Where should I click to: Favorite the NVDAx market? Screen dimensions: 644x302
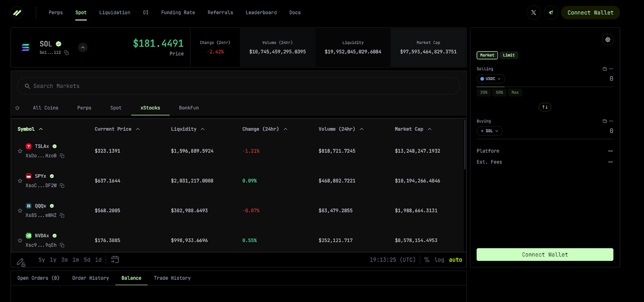pyautogui.click(x=20, y=240)
